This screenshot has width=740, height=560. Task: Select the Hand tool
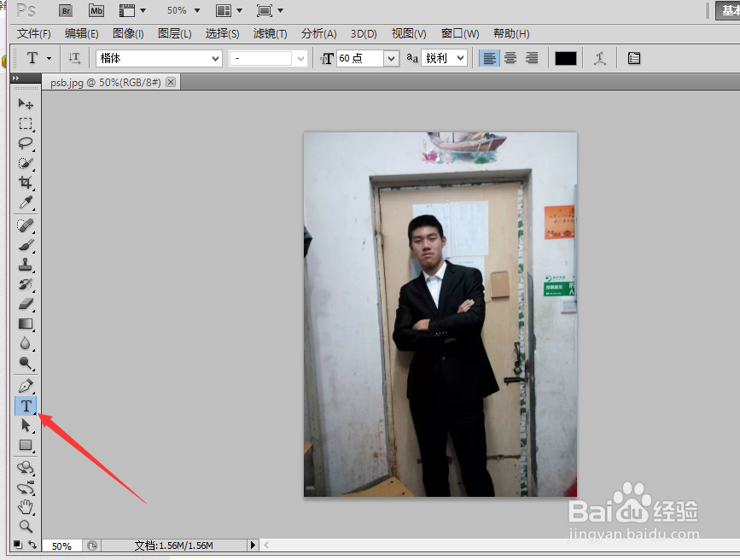coord(26,507)
